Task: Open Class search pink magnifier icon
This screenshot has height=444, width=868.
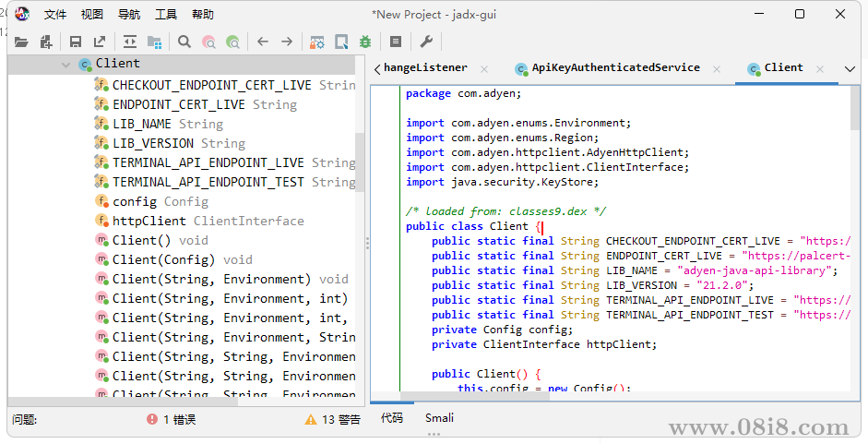Action: pyautogui.click(x=208, y=42)
